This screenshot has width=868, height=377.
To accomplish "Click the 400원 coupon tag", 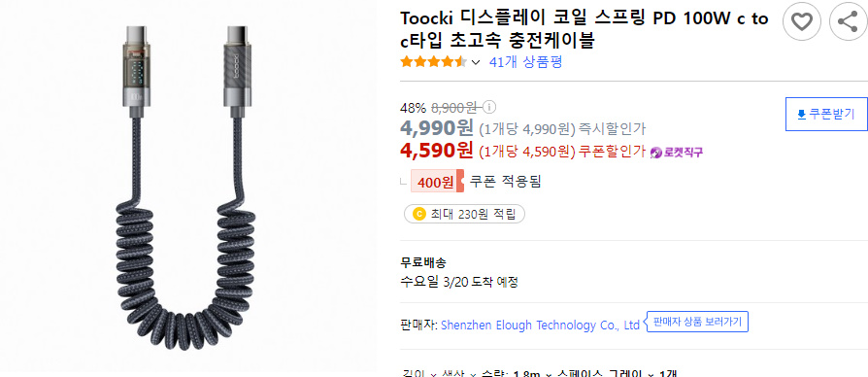I will pos(437,182).
